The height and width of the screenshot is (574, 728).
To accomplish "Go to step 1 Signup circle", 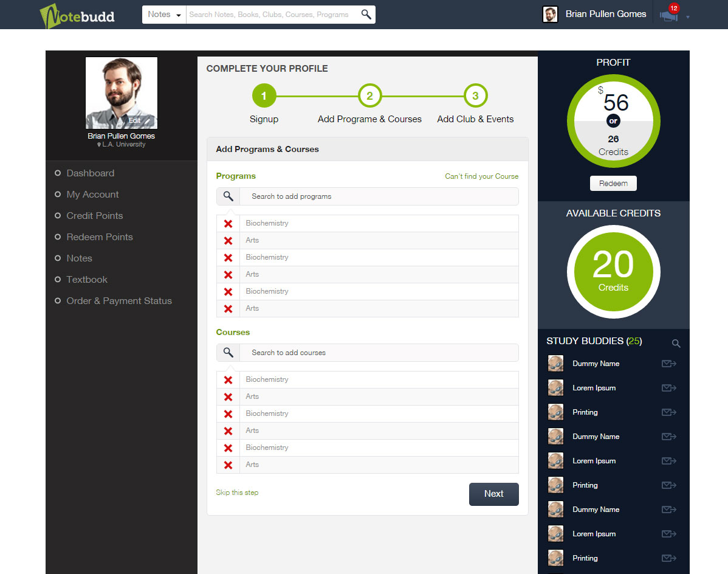I will [264, 96].
